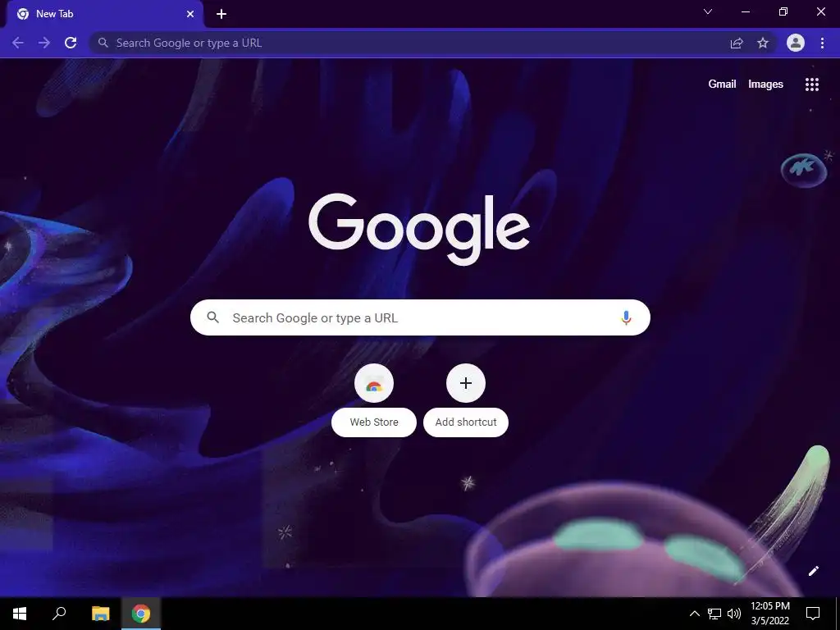Open Windows taskbar search
Viewport: 840px width, 630px height.
coord(59,614)
